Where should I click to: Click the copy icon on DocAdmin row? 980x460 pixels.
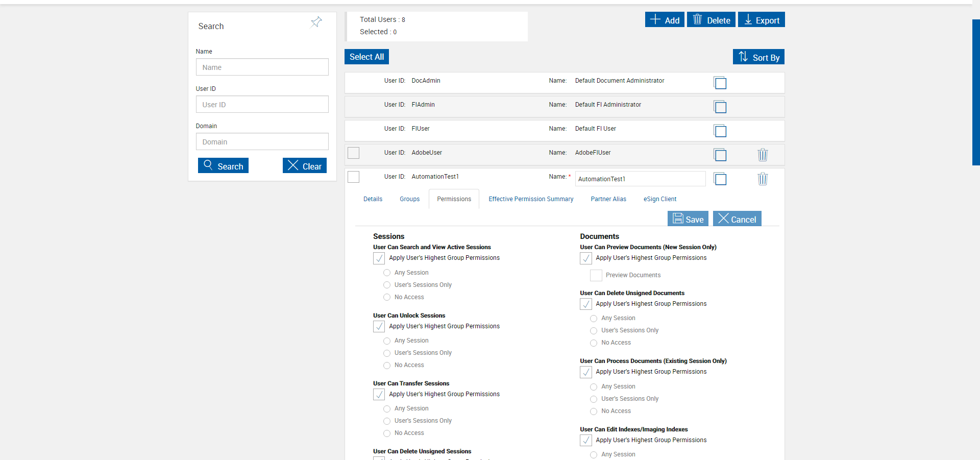point(720,83)
